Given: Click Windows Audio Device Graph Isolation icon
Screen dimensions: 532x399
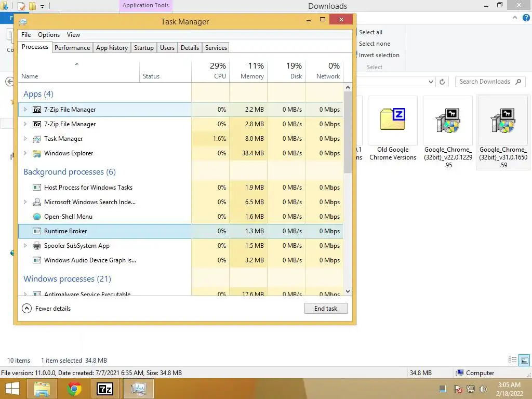Looking at the screenshot, I should (37, 260).
